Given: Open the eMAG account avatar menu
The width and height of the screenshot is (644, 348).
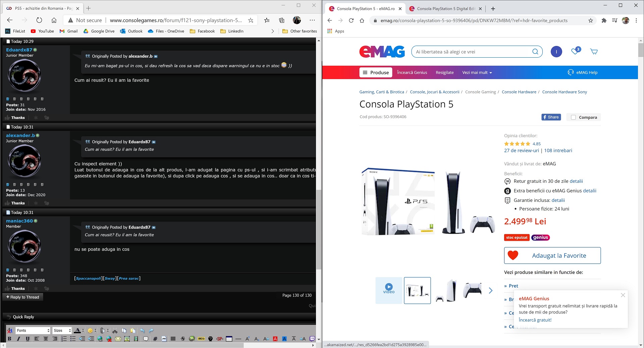Looking at the screenshot, I should click(556, 52).
